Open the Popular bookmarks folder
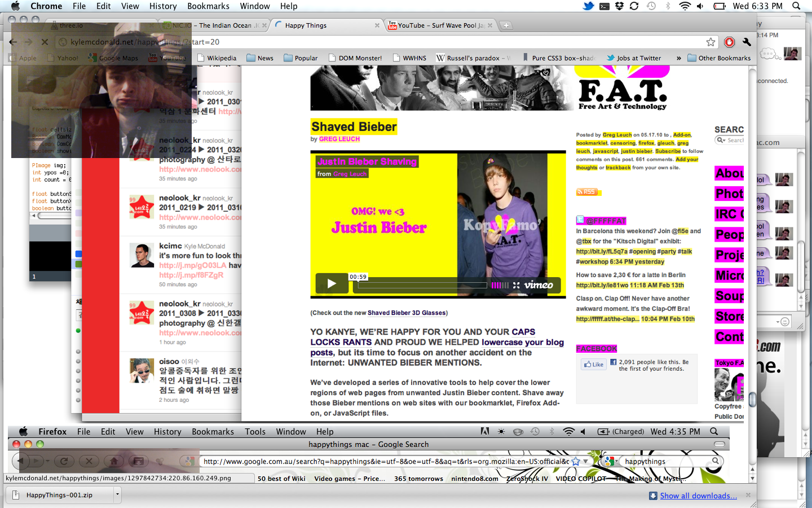This screenshot has width=812, height=508. (301, 58)
